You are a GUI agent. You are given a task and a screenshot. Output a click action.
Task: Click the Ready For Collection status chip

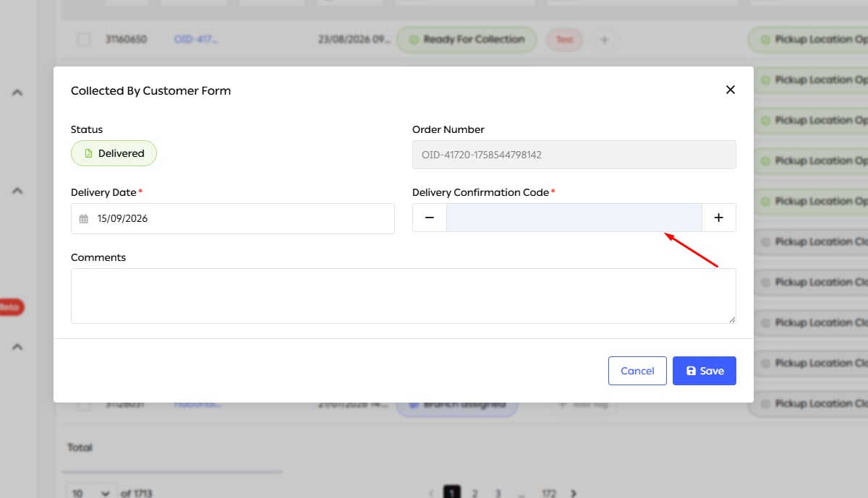click(467, 40)
